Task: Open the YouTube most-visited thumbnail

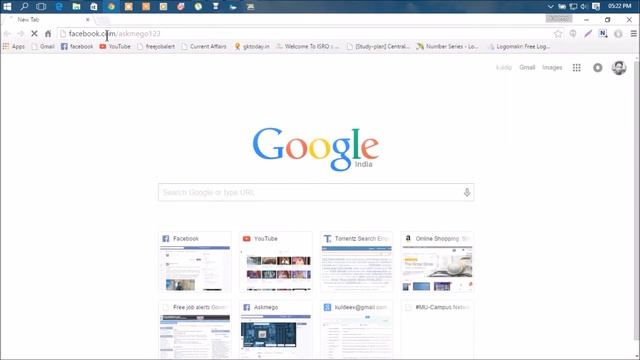Action: [x=276, y=262]
